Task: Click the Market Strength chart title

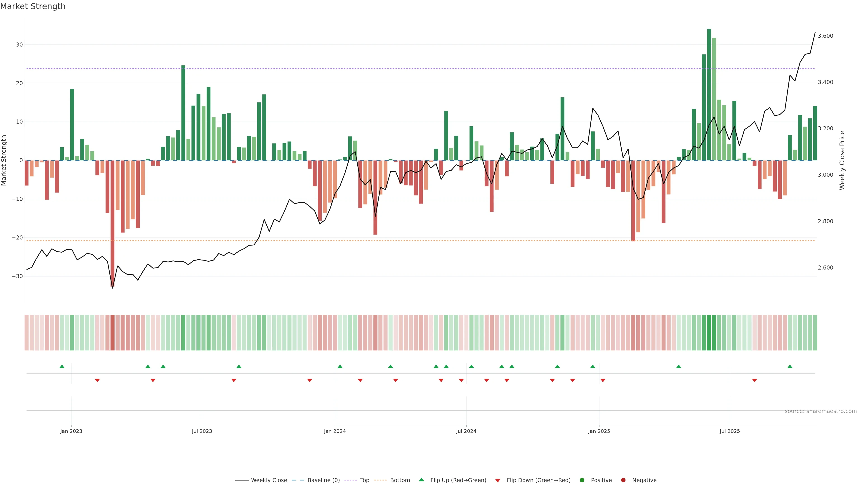Action: pos(33,6)
